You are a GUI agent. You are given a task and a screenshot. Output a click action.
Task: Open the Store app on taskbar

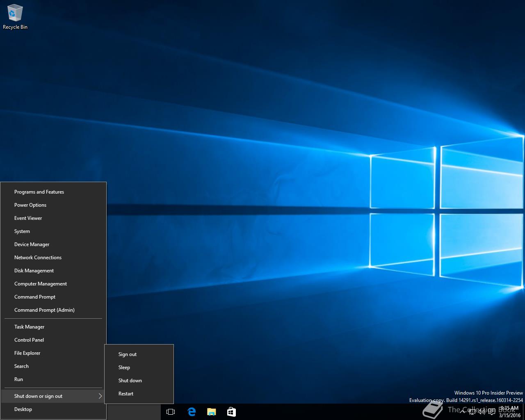231,412
